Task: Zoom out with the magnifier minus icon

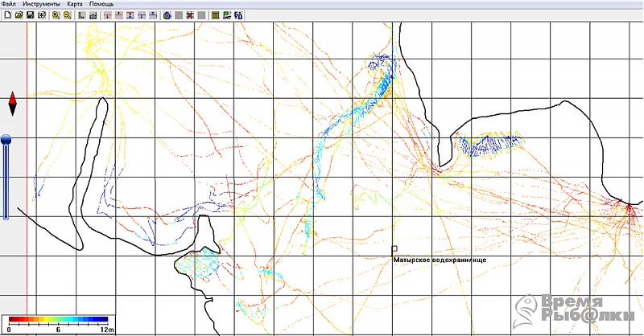Action: (x=68, y=15)
